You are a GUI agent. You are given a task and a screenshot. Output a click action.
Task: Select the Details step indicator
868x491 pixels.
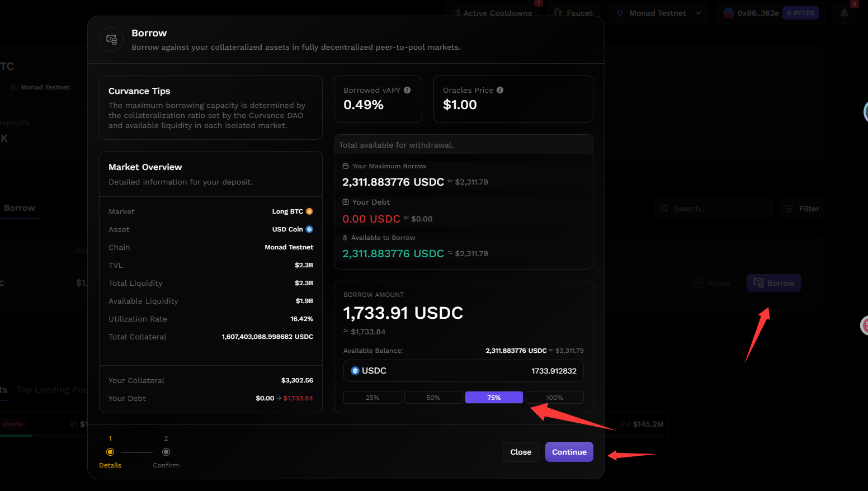[x=110, y=452]
